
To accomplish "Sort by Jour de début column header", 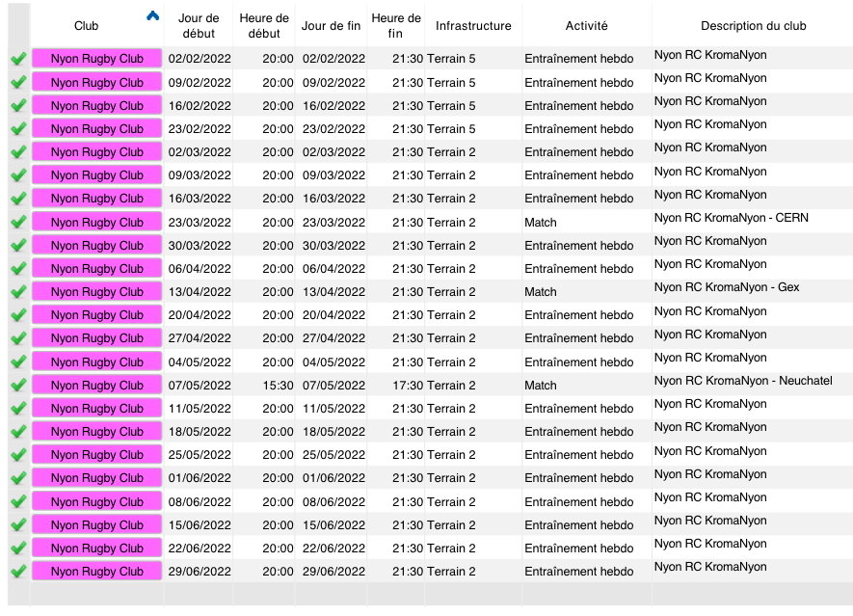I will 199,26.
